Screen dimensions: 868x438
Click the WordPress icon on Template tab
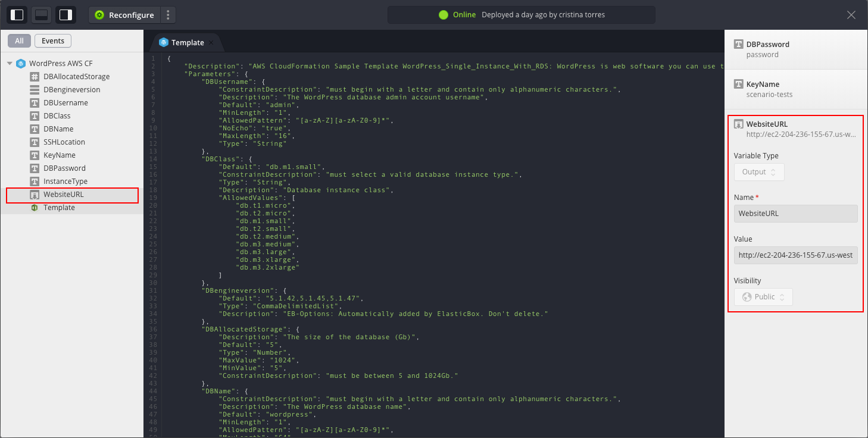point(164,42)
